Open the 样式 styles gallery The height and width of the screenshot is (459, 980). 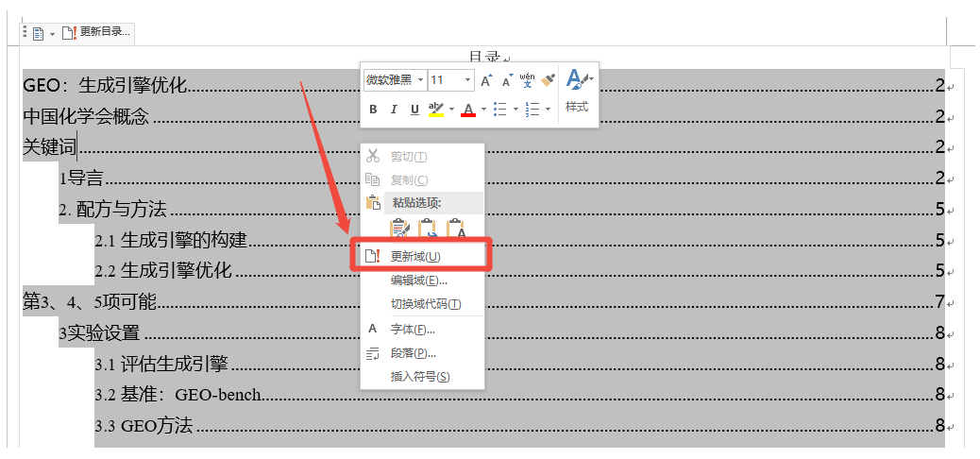pyautogui.click(x=577, y=91)
